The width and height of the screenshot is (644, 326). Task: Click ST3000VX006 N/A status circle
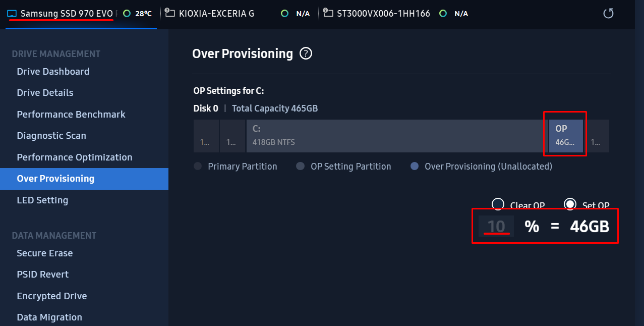point(443,14)
